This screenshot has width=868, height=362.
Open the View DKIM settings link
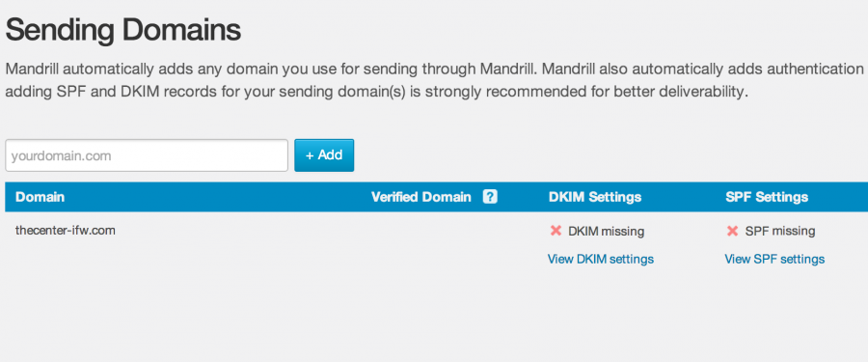(x=601, y=259)
